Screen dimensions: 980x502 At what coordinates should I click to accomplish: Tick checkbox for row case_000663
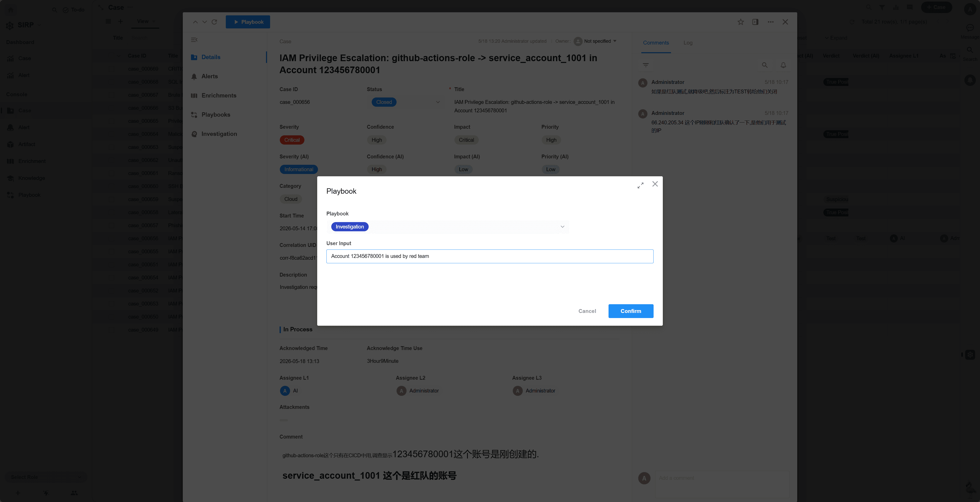tap(111, 148)
